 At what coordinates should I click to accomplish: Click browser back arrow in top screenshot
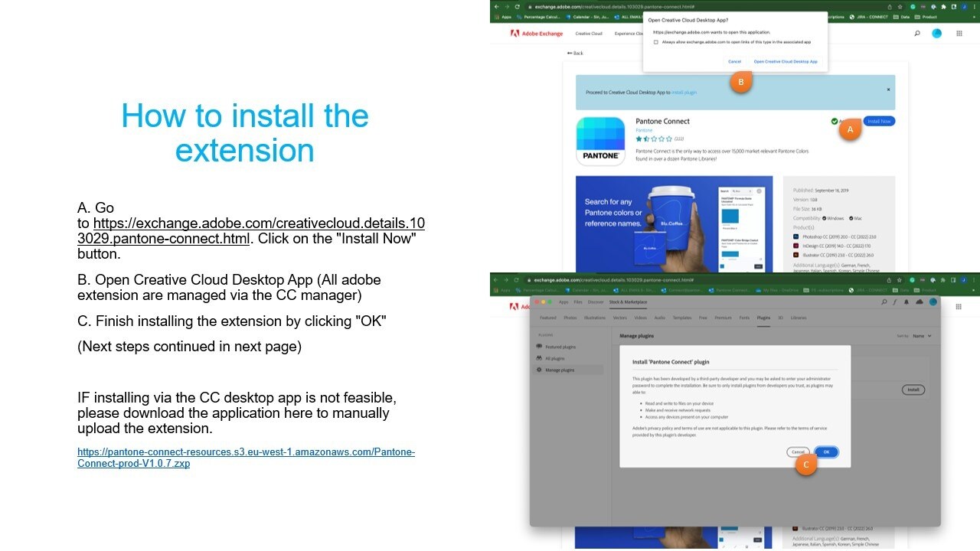point(496,7)
